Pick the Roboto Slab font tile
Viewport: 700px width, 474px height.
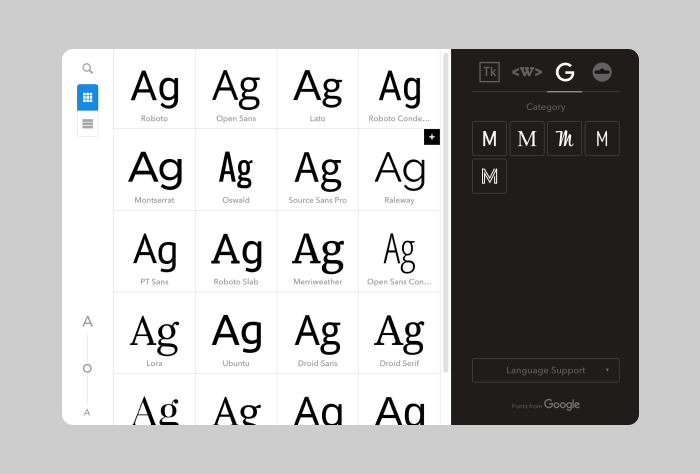click(x=236, y=252)
